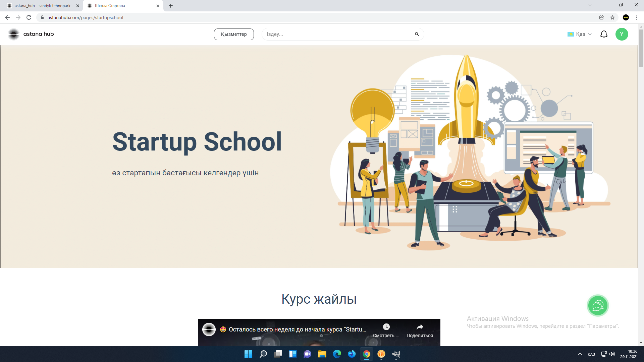
Task: Click the astana hub logo
Action: tap(31, 34)
